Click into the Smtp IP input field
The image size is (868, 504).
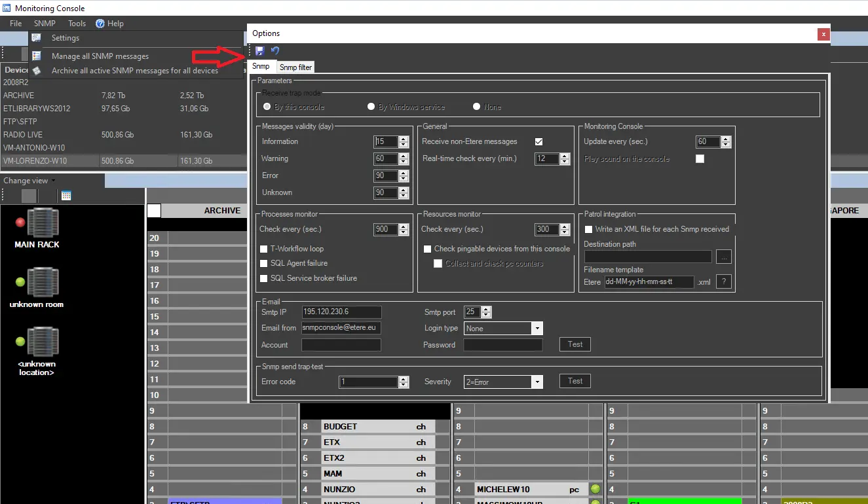click(341, 312)
